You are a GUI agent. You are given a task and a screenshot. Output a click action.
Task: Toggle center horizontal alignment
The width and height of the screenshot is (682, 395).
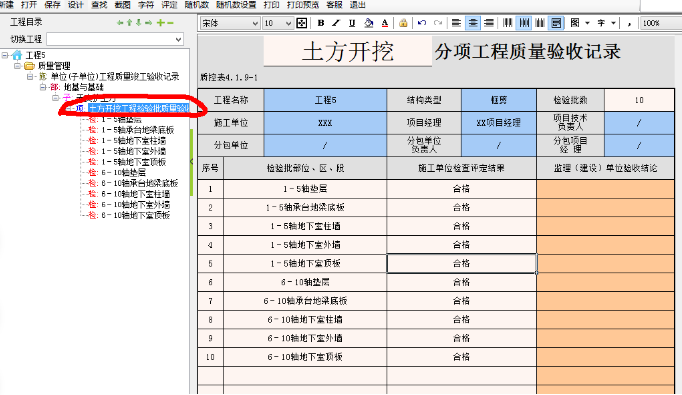tap(473, 23)
